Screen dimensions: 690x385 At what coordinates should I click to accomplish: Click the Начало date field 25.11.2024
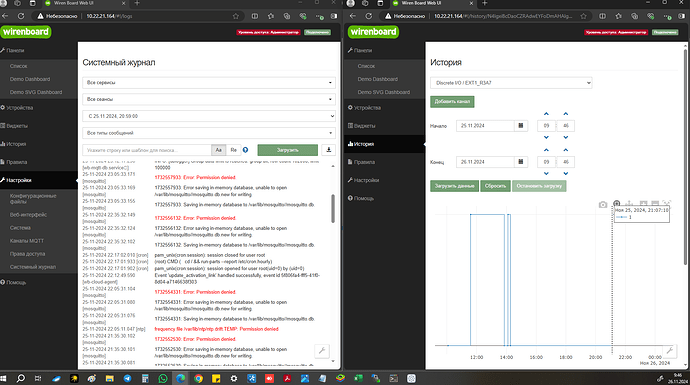(x=485, y=126)
